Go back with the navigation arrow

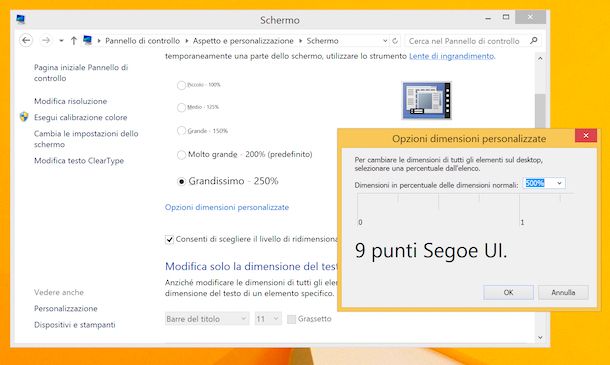(x=26, y=40)
